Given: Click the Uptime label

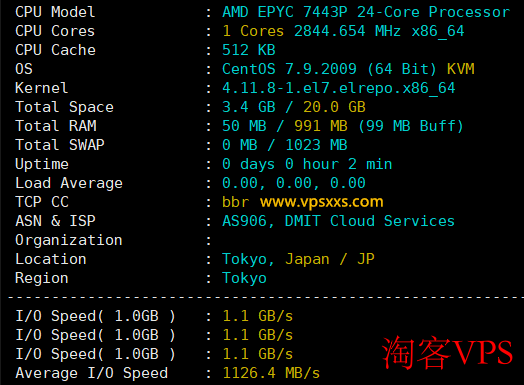Looking at the screenshot, I should pos(42,164).
